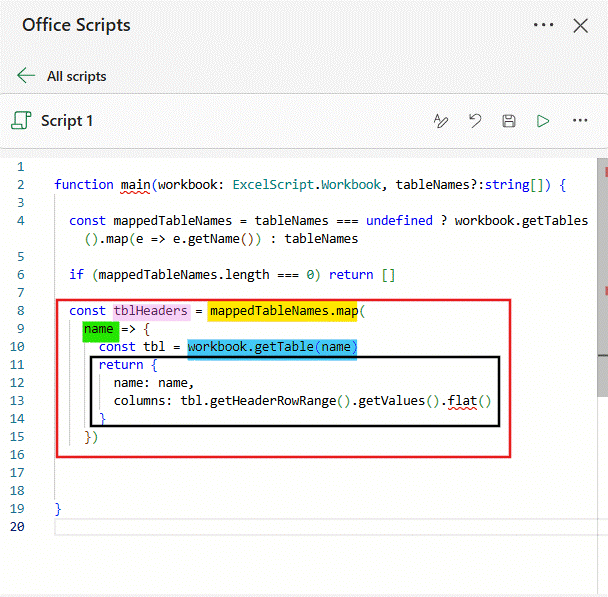Viewport: 608px width, 597px height.
Task: Click 'workbook.getTable(name)' expression
Action: point(272,347)
